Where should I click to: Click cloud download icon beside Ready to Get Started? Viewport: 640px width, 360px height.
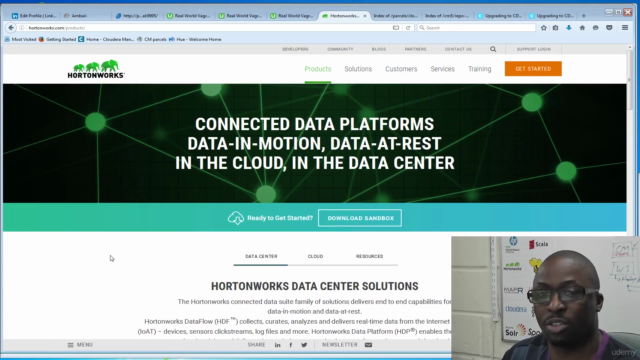(236, 218)
